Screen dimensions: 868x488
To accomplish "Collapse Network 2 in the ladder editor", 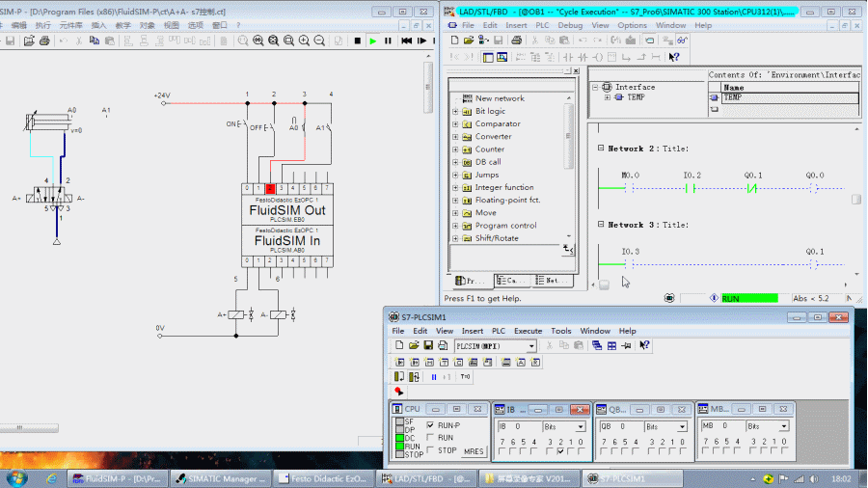I will pyautogui.click(x=601, y=149).
